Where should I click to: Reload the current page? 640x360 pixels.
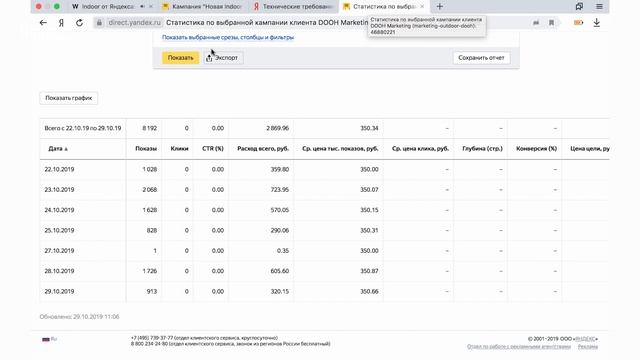coord(80,23)
